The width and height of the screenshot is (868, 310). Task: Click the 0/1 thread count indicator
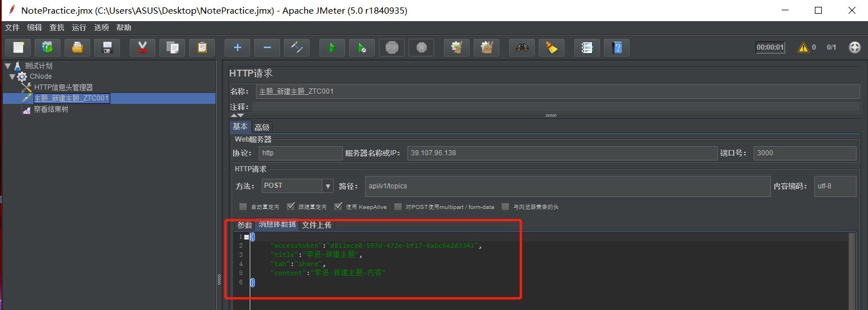(831, 47)
